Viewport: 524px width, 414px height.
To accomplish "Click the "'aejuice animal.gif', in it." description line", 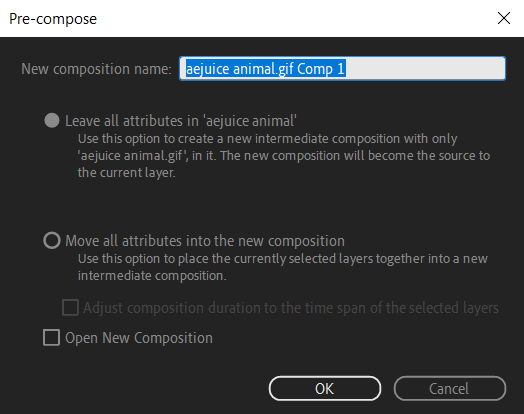I will 284,156.
